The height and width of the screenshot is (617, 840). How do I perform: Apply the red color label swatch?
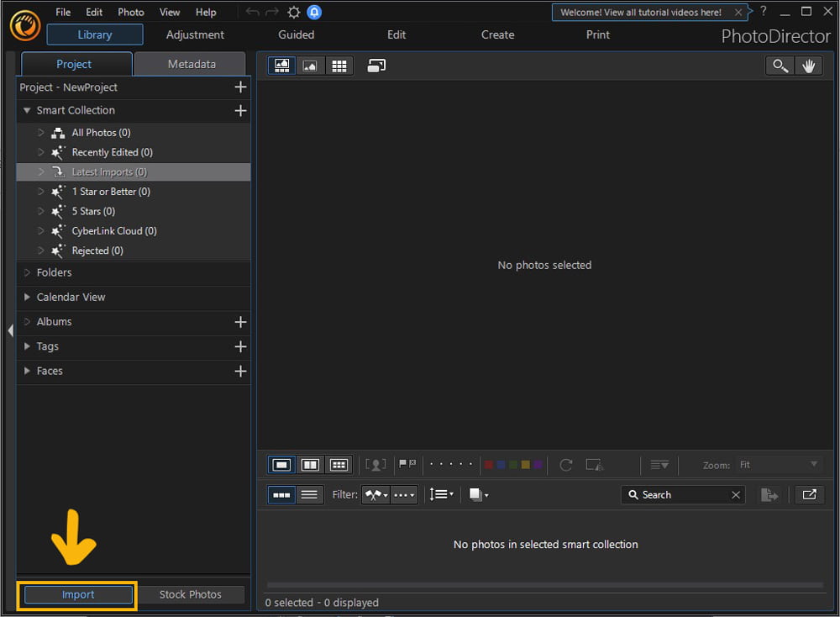click(x=488, y=464)
